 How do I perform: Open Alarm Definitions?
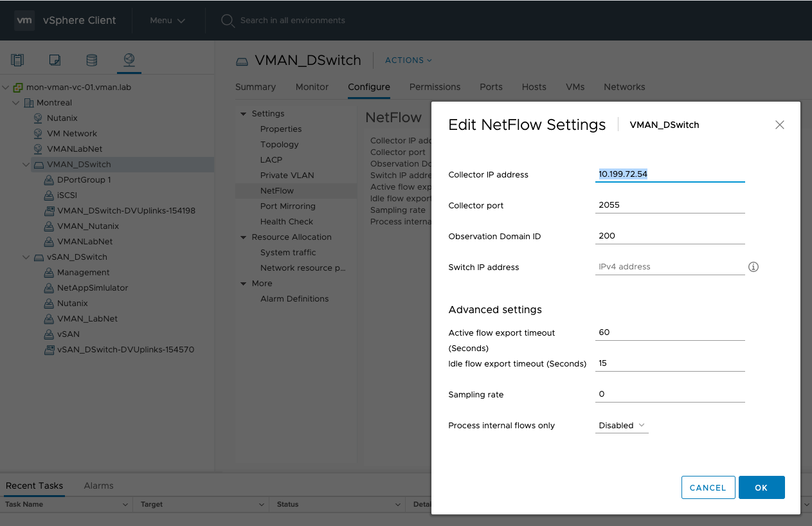[294, 299]
